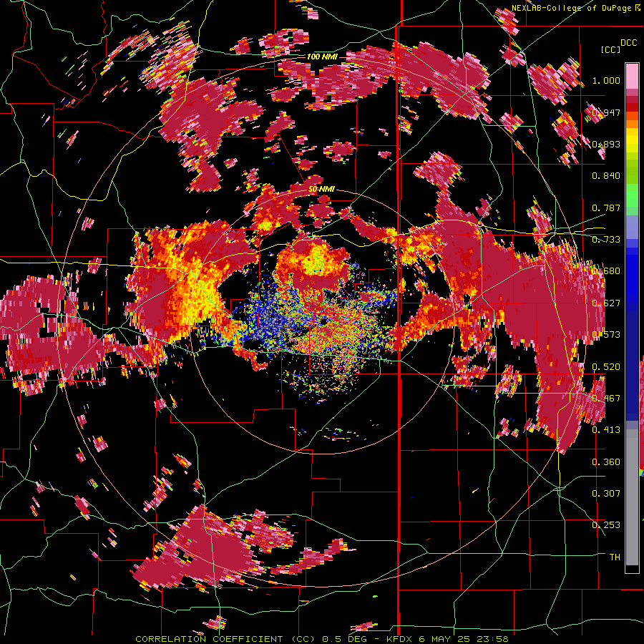644x644 pixels.
Task: Select the 1.000 legend value
Action: 606,80
